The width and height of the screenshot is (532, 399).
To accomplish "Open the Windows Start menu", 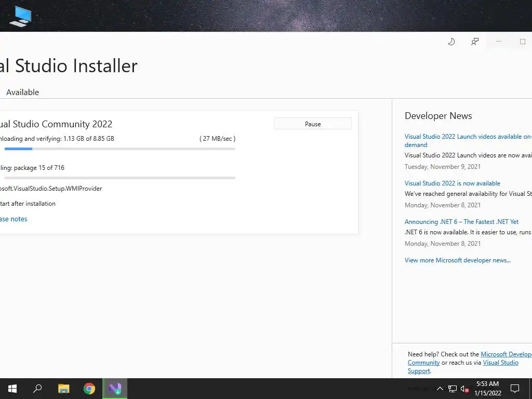I will pyautogui.click(x=12, y=389).
